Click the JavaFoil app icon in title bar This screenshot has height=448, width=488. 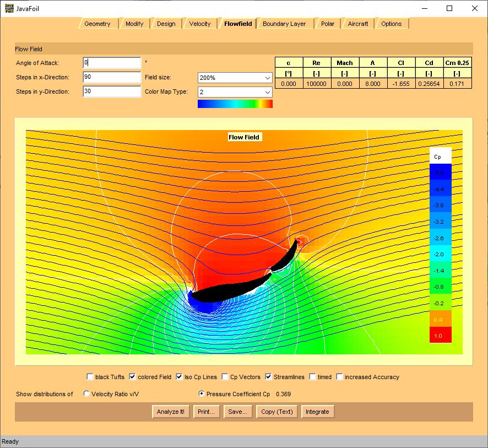click(x=9, y=8)
